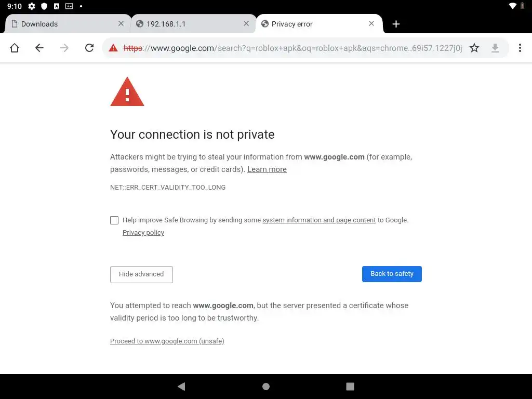The width and height of the screenshot is (532, 399).
Task: Close the Downloads tab
Action: pyautogui.click(x=121, y=23)
